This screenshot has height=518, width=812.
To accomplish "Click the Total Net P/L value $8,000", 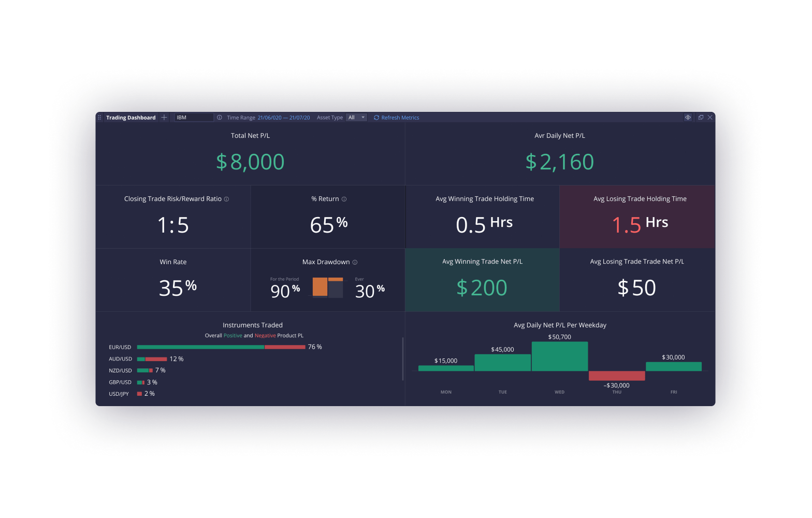I will tap(250, 162).
